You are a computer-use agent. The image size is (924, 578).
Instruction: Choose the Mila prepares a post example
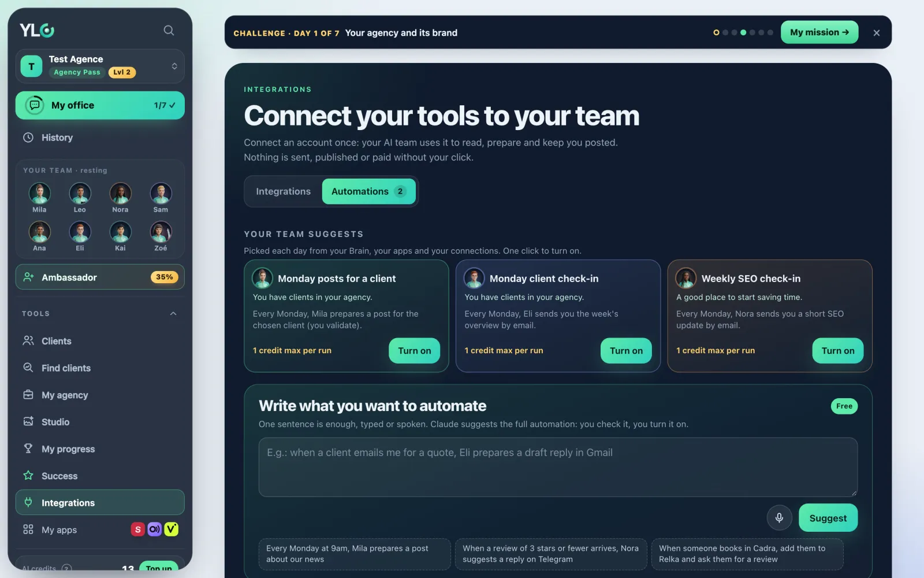355,554
